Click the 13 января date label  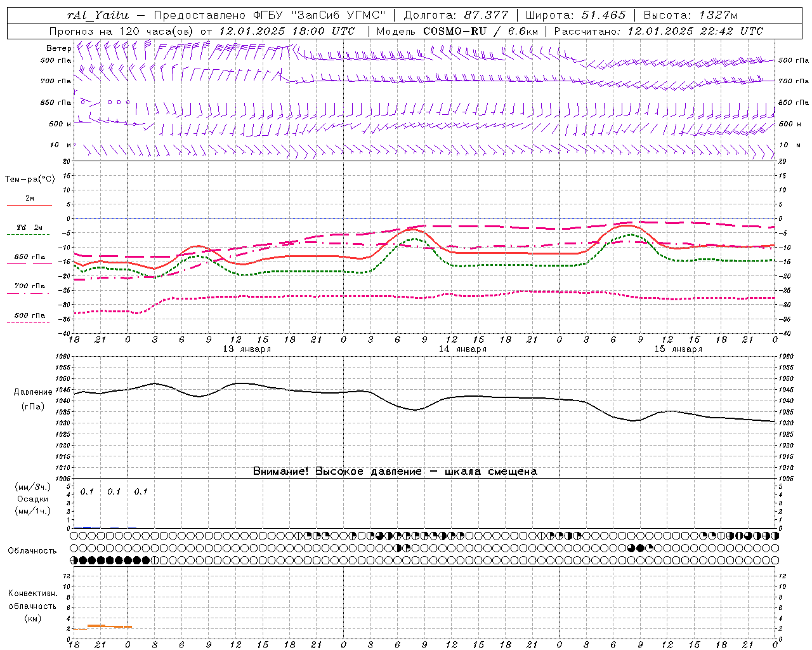click(247, 349)
